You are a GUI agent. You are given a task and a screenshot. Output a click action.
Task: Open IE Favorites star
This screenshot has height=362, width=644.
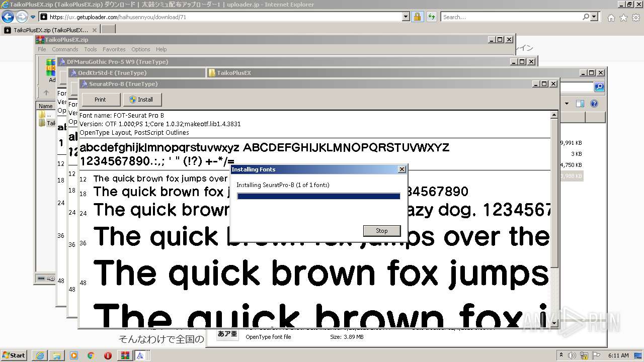623,18
